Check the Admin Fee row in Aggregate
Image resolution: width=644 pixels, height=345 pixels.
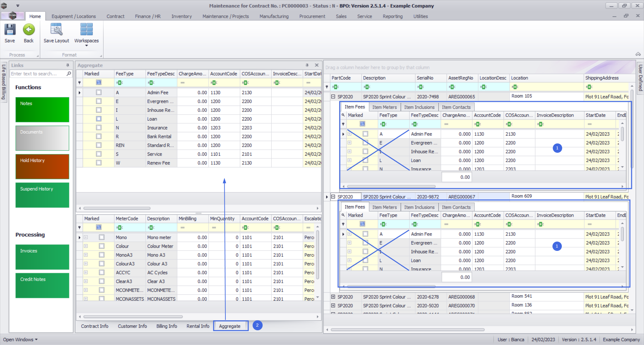tap(99, 92)
